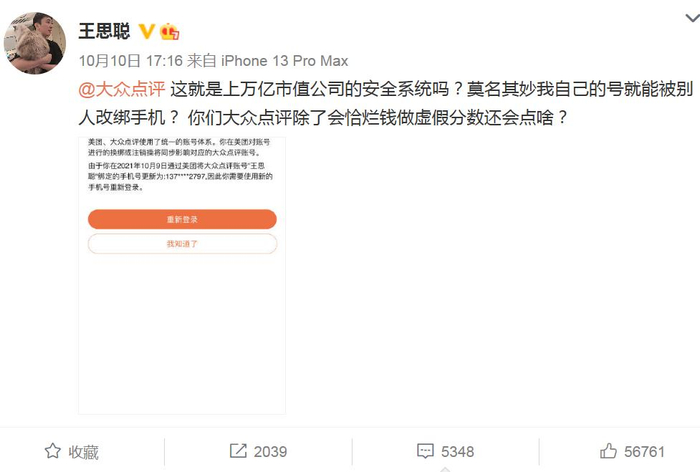700x472 pixels.
Task: Click the post text body
Action: click(386, 103)
